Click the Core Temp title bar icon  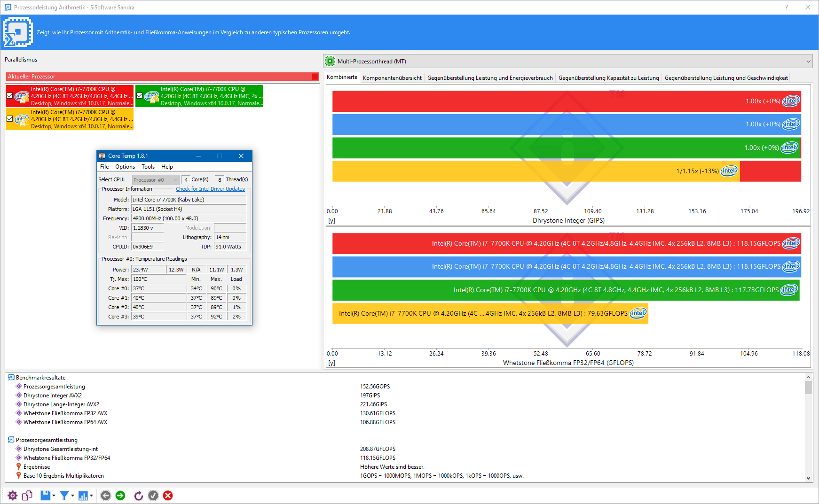[x=102, y=156]
